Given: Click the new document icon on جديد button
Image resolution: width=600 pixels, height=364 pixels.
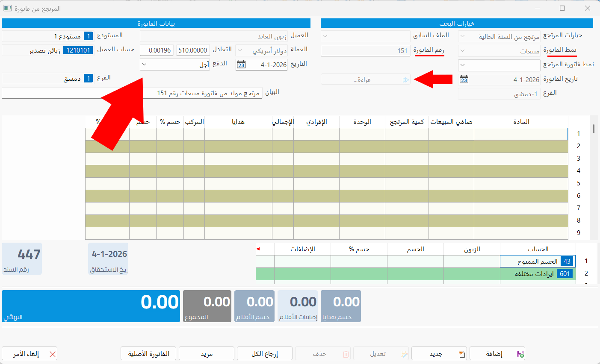Looking at the screenshot, I should tap(461, 353).
